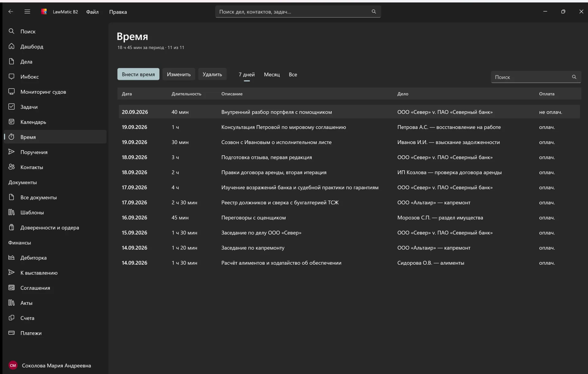Open Дашборд via its home icon
The width and height of the screenshot is (588, 374).
pos(11,46)
